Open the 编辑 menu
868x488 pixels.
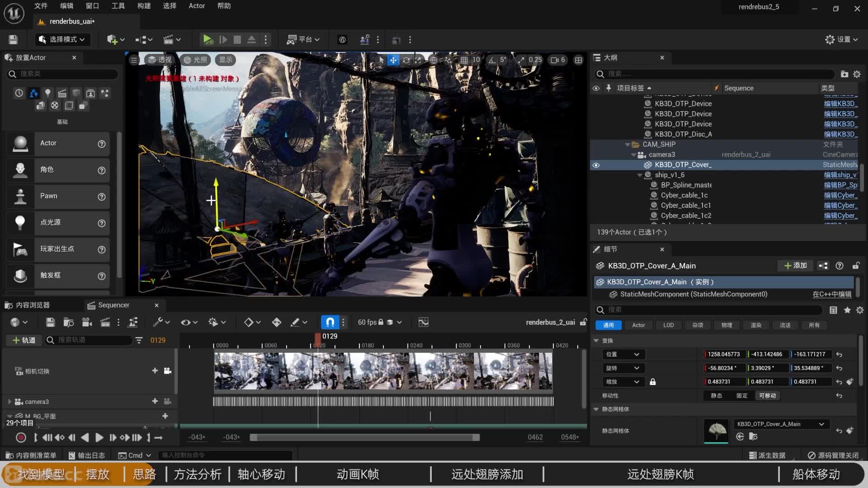tap(66, 6)
